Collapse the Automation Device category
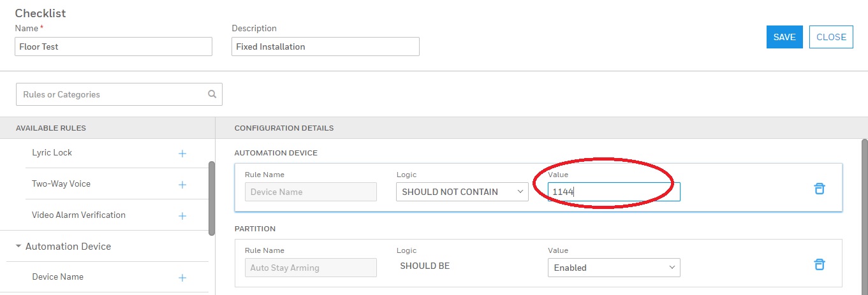The width and height of the screenshot is (868, 295). click(18, 247)
